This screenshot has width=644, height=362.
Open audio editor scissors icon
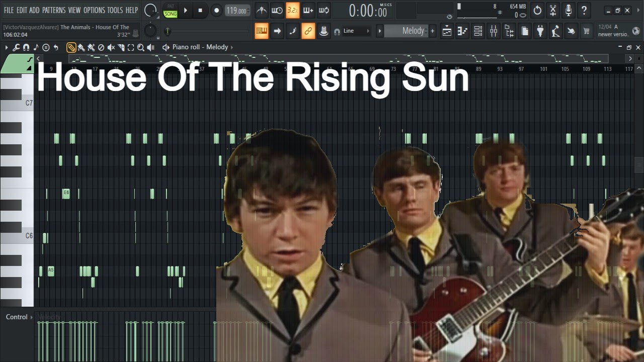click(553, 10)
